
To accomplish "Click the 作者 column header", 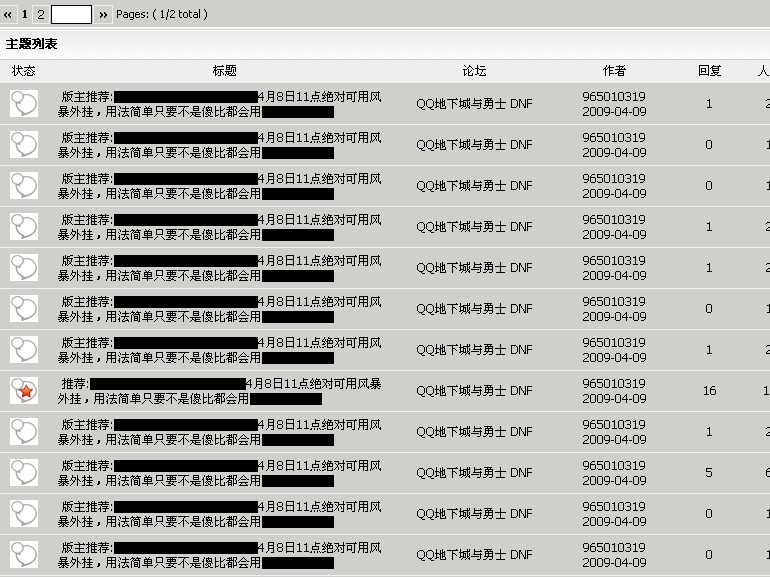I will [614, 71].
